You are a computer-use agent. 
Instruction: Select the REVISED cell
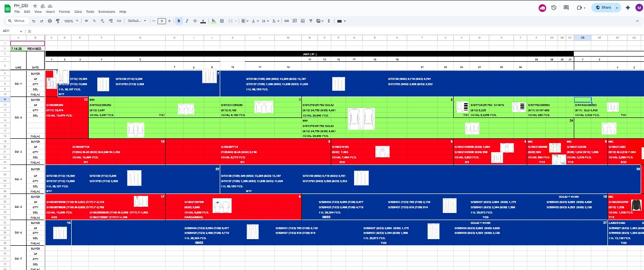pos(35,48)
